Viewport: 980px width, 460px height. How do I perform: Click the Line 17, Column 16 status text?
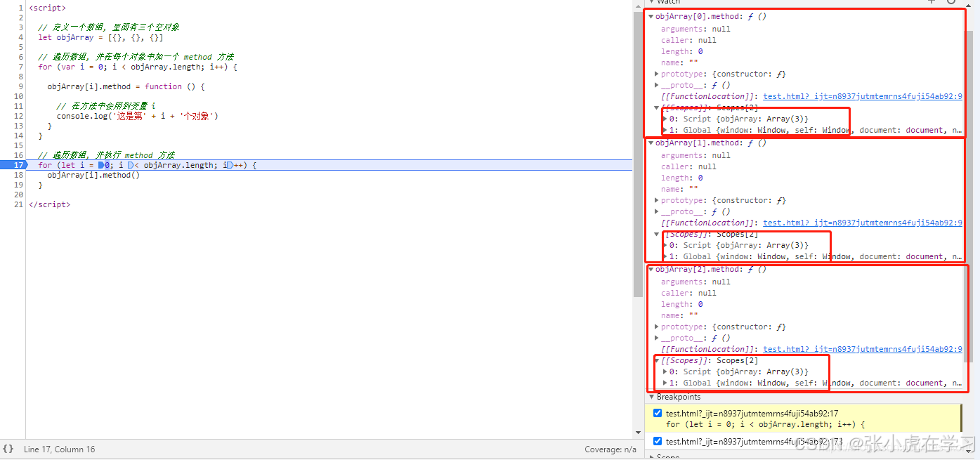[59, 449]
